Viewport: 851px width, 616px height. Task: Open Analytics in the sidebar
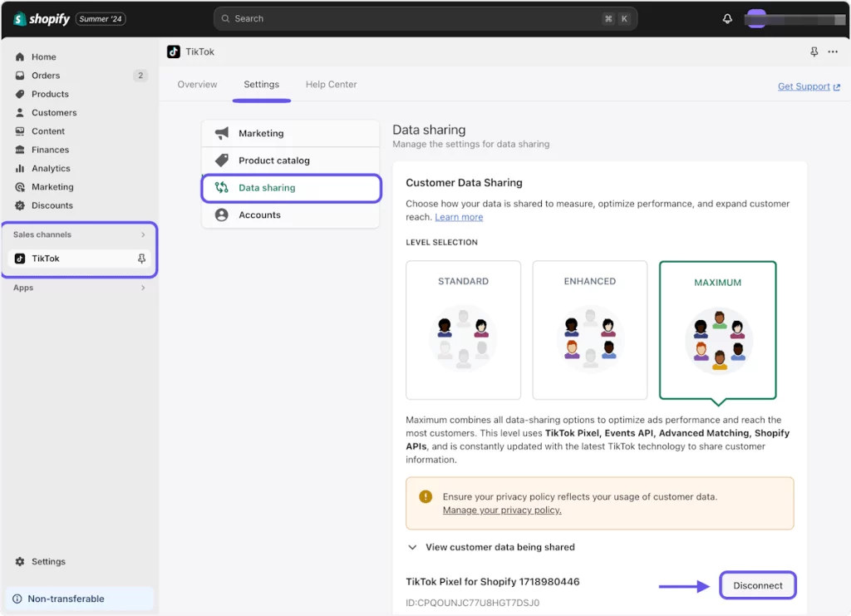[x=51, y=168]
